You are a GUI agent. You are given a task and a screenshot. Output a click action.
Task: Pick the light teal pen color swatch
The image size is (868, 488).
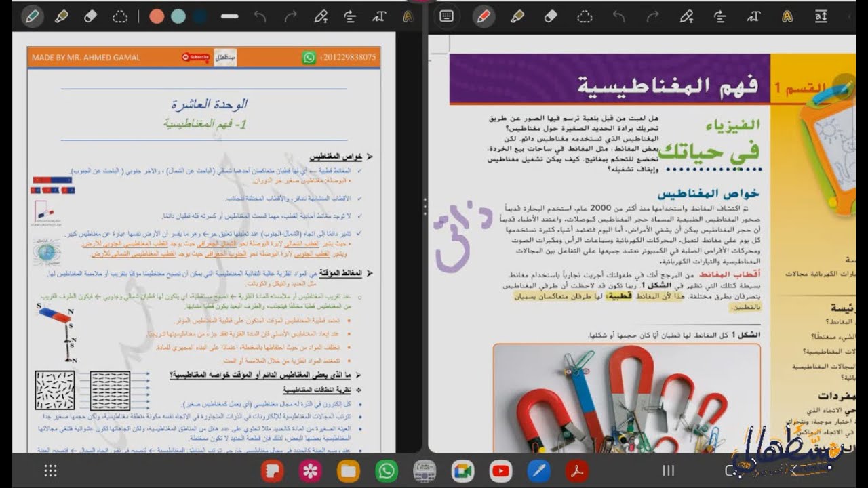(x=178, y=16)
